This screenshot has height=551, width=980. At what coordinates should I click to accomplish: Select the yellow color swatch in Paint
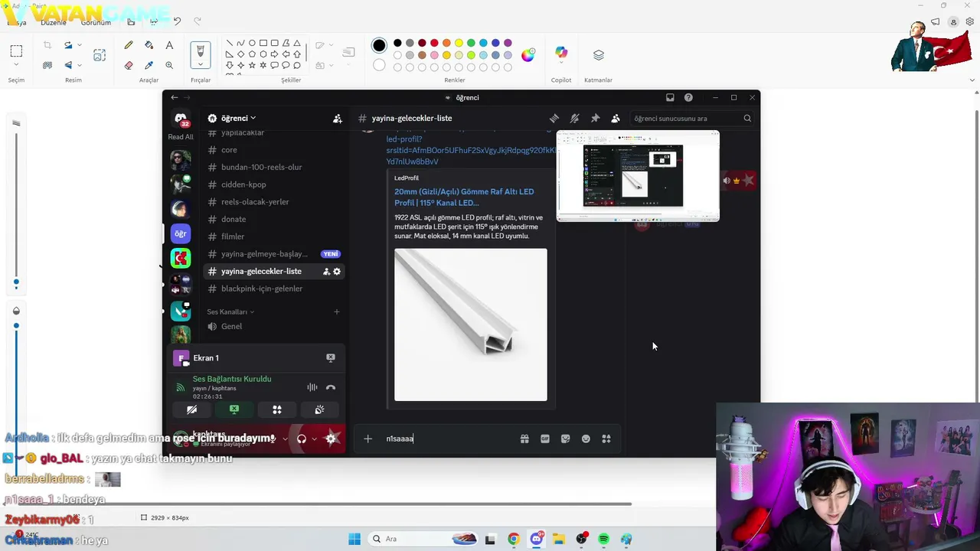click(x=459, y=43)
